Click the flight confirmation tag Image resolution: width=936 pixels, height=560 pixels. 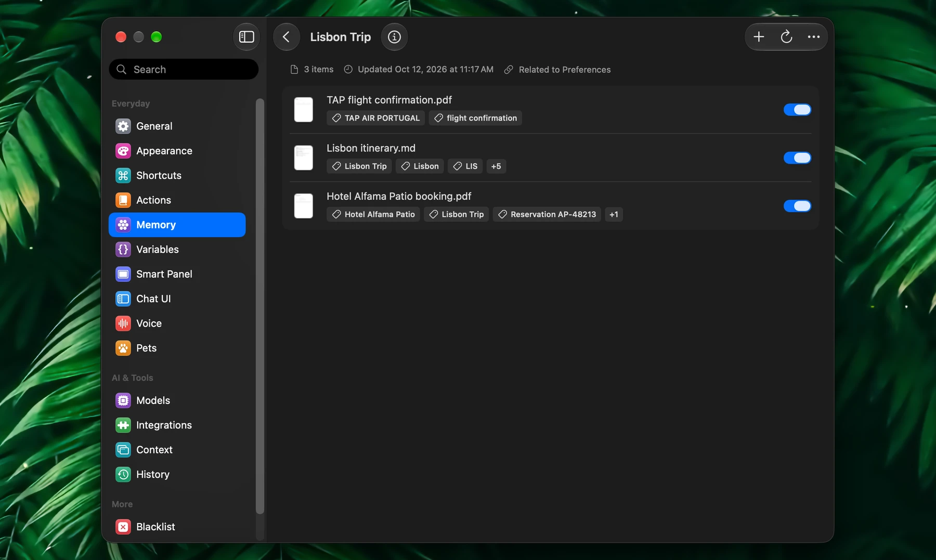coord(475,118)
